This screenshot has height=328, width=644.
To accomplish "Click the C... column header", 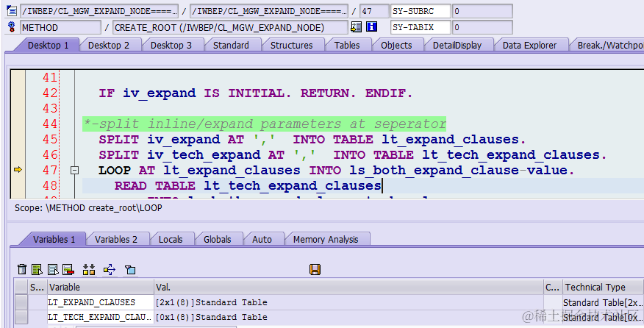I will 553,287.
